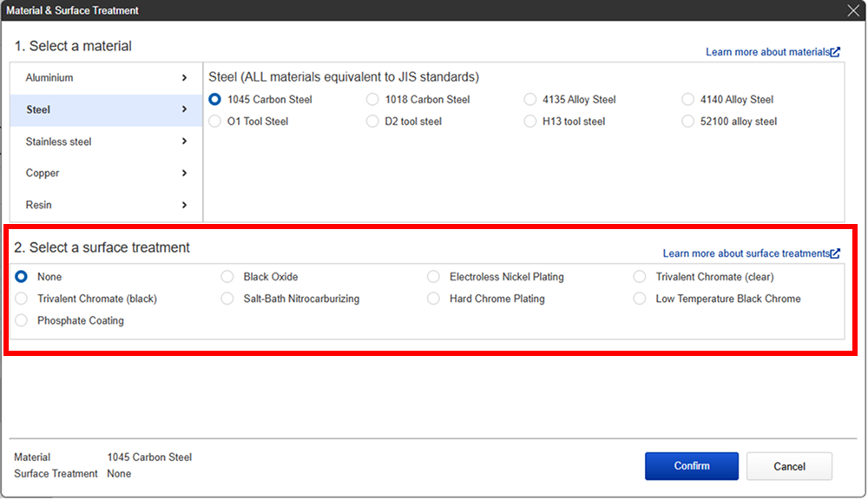Select Hard Chrome Plating radio

[433, 299]
